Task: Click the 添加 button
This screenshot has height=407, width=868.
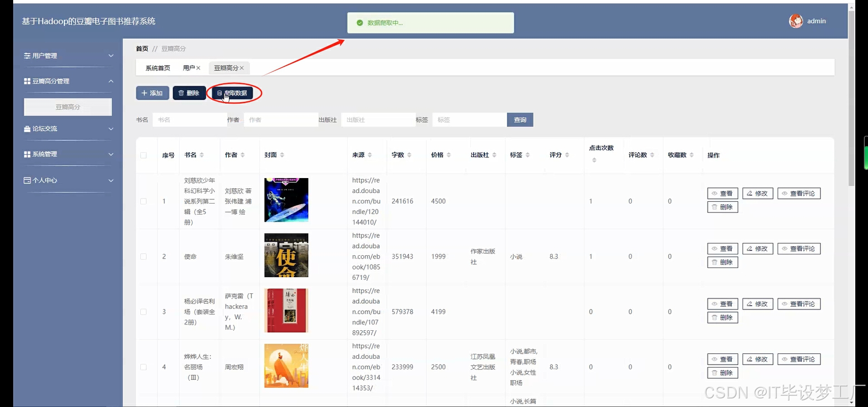Action: coord(153,93)
